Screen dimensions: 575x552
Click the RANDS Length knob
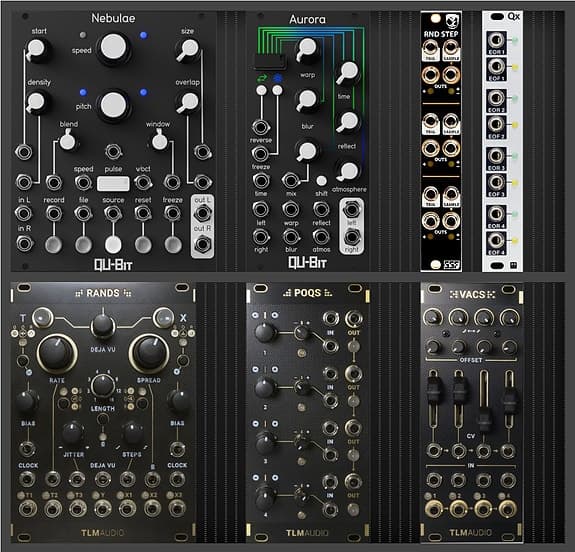click(103, 385)
